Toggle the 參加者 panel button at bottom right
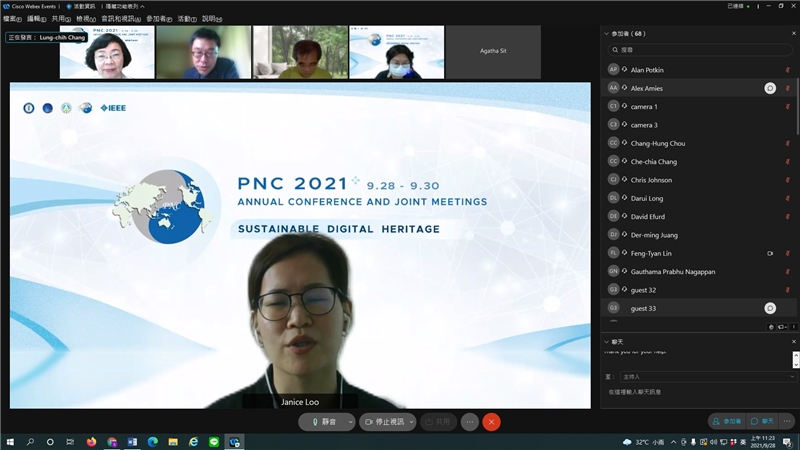800x450 pixels. point(727,421)
